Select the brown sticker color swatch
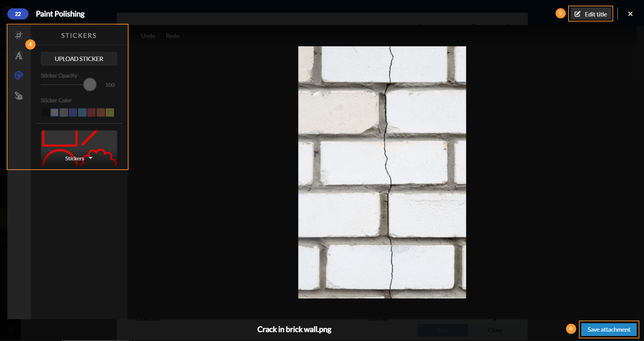Viewport: 644px width, 341px height. click(x=101, y=113)
